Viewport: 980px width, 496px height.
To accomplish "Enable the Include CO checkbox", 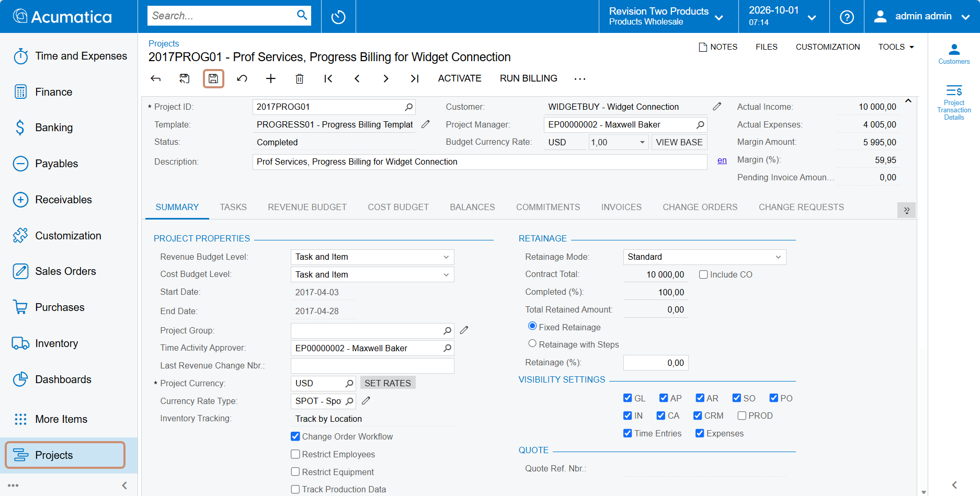I will coord(703,274).
